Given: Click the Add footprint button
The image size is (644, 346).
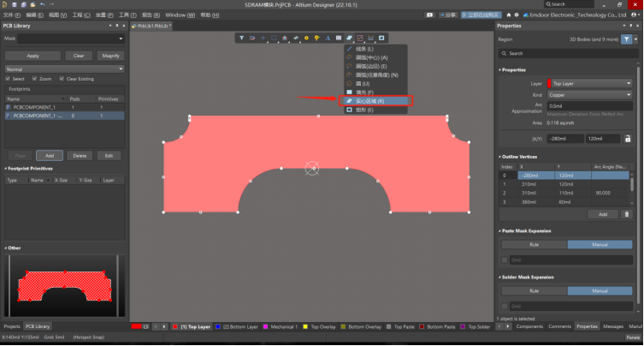Looking at the screenshot, I should click(50, 156).
